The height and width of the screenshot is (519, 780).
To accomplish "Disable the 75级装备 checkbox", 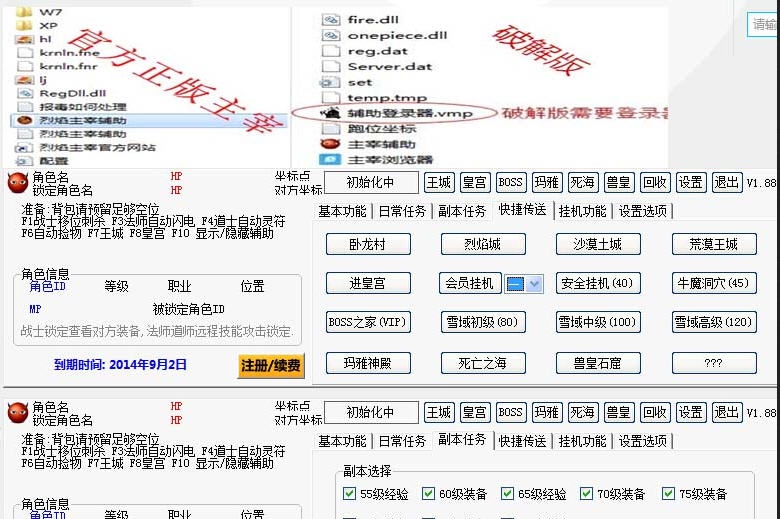I will pyautogui.click(x=668, y=494).
